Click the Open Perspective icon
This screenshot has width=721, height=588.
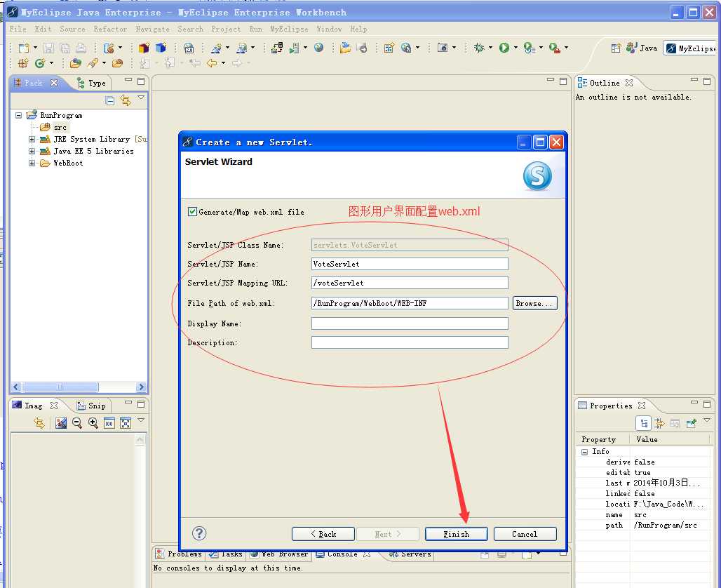pyautogui.click(x=616, y=48)
